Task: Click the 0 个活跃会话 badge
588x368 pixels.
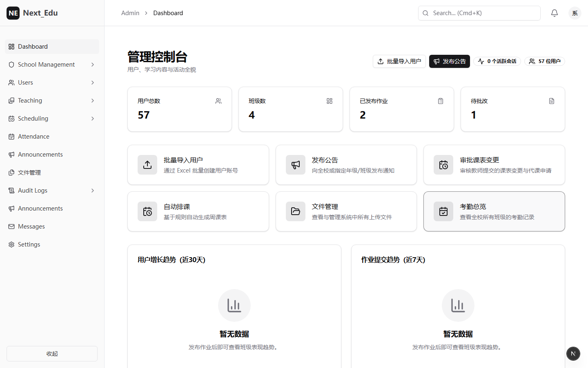Action: [497, 61]
